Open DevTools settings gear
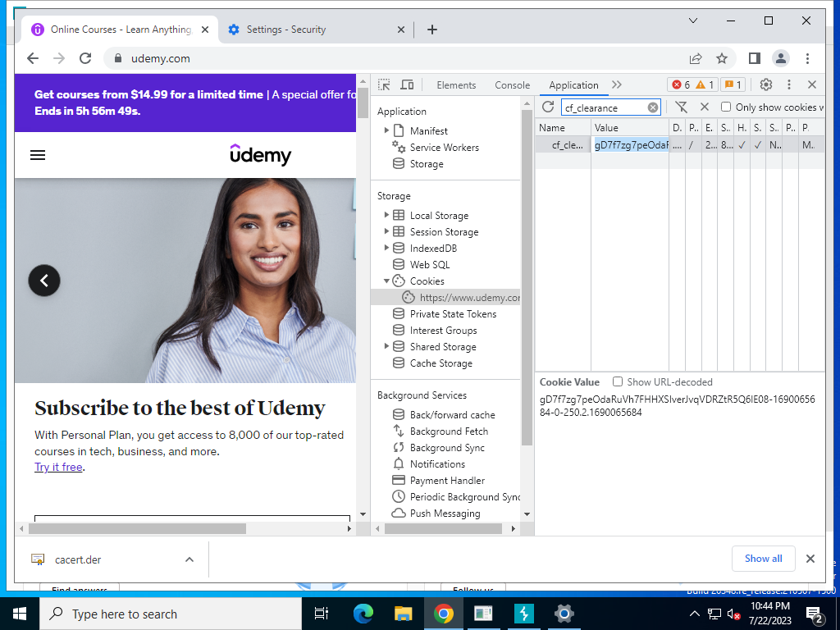Image resolution: width=840 pixels, height=630 pixels. coord(766,84)
